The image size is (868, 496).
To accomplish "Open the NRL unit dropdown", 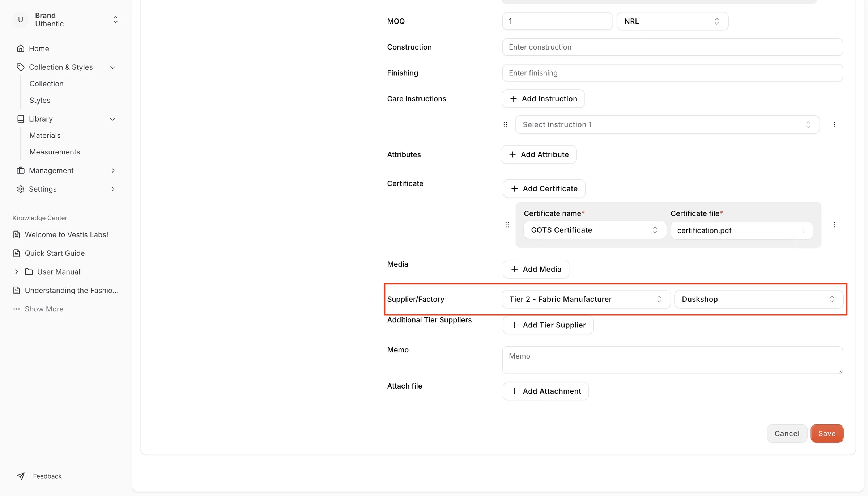I will point(672,21).
